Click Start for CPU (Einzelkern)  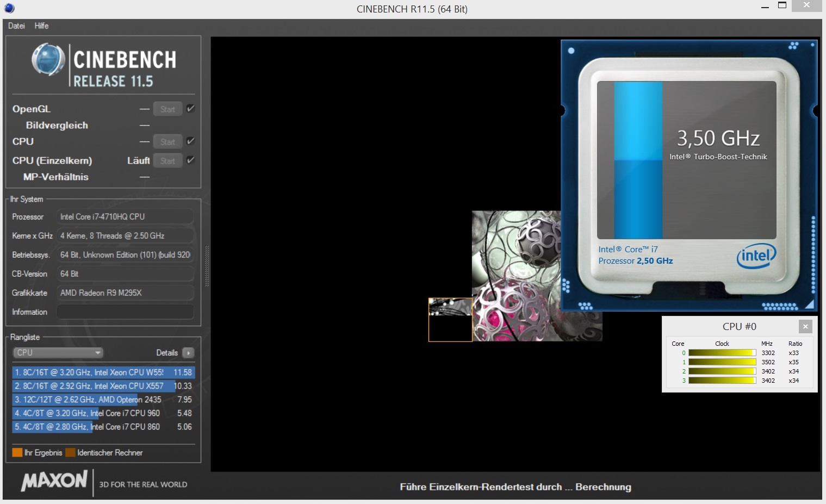click(167, 161)
